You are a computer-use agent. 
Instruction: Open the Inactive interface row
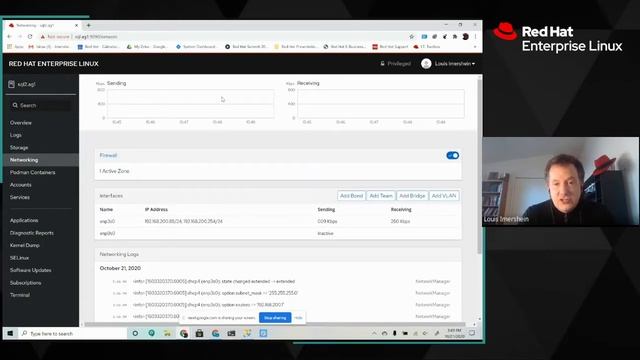pos(278,233)
